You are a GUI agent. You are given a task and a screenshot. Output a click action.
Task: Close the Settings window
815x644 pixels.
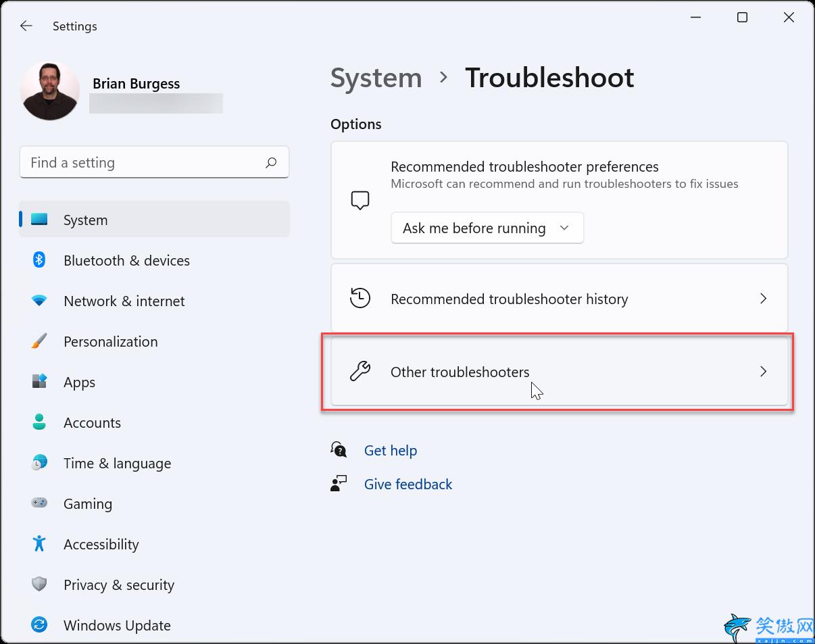pos(789,18)
